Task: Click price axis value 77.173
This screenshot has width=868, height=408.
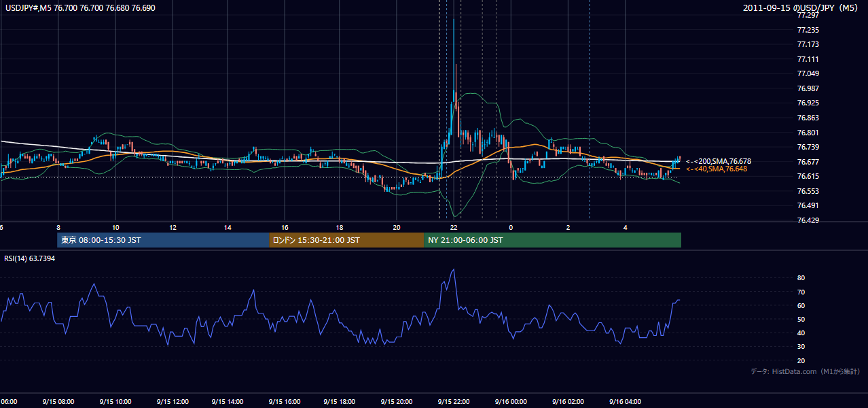Action: [808, 44]
